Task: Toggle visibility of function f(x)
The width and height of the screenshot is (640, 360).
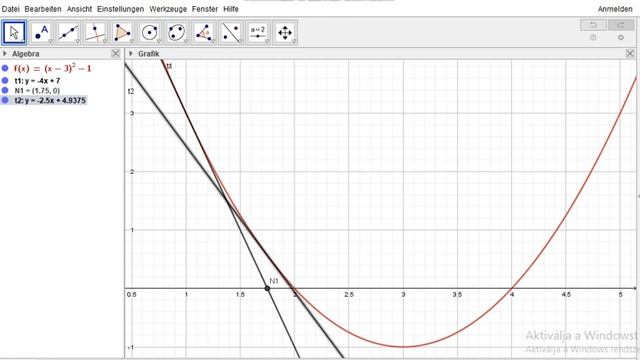Action: coord(5,68)
